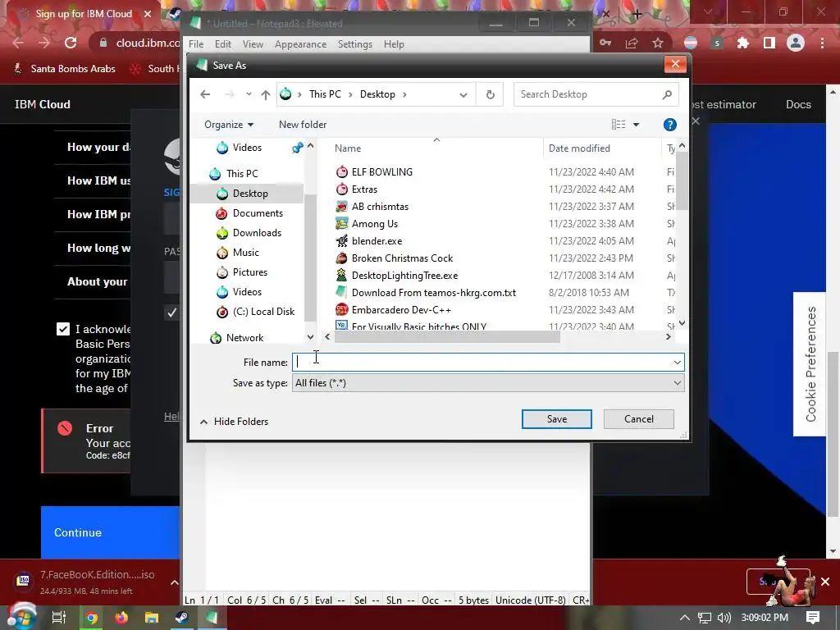The image size is (840, 630).
Task: Open Notepad3 Settings menu
Action: pos(354,44)
